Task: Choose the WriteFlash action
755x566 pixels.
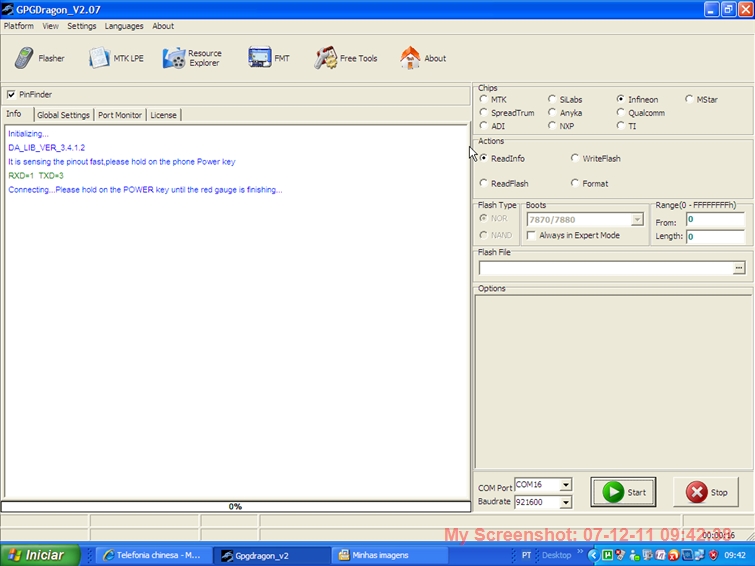Action: [x=575, y=158]
